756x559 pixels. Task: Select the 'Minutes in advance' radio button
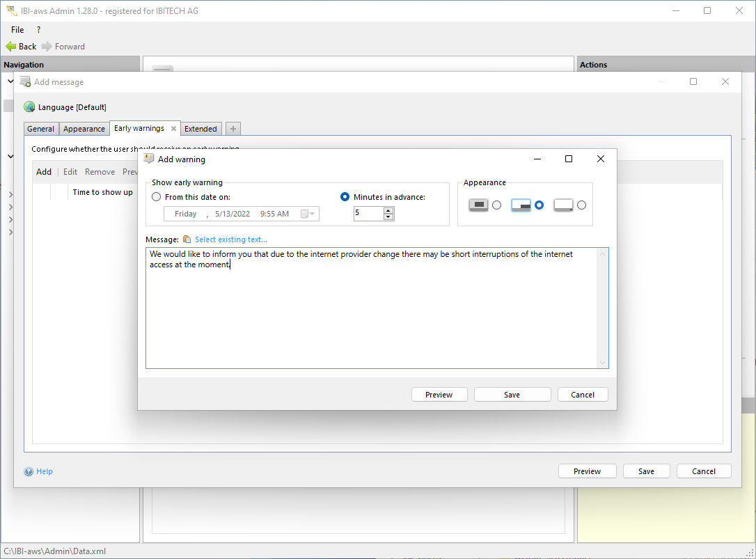(345, 197)
